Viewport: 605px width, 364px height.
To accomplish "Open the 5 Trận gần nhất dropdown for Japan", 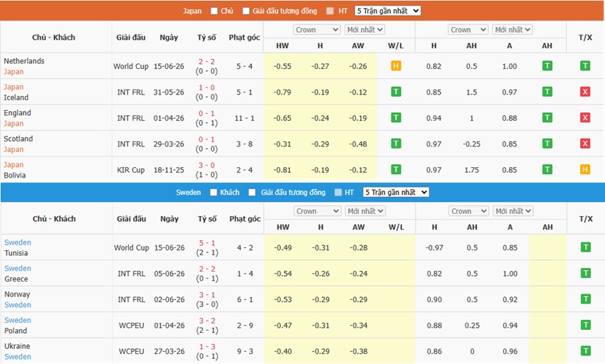I will pyautogui.click(x=388, y=11).
